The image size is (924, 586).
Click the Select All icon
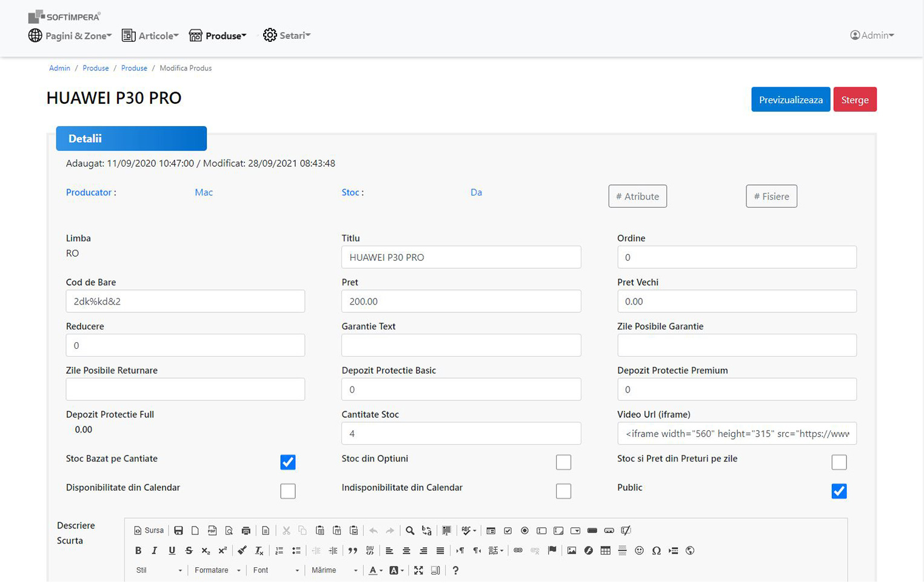tap(447, 531)
